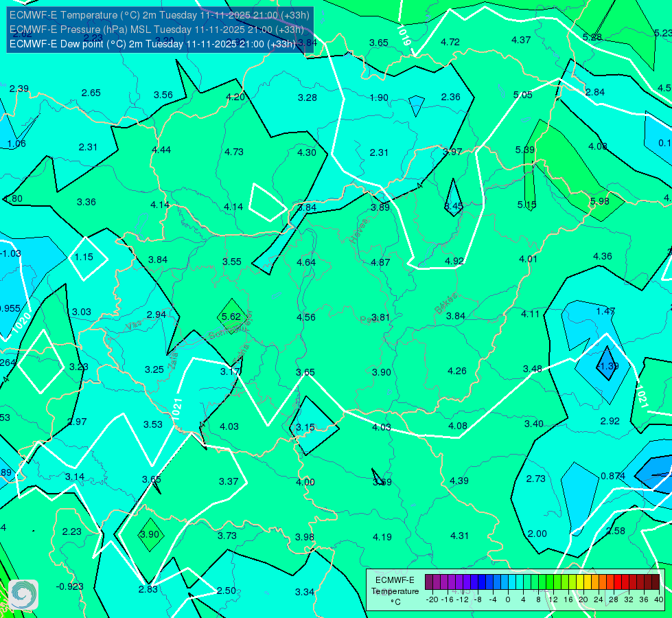Click the 1019 isobar label

[x=404, y=35]
